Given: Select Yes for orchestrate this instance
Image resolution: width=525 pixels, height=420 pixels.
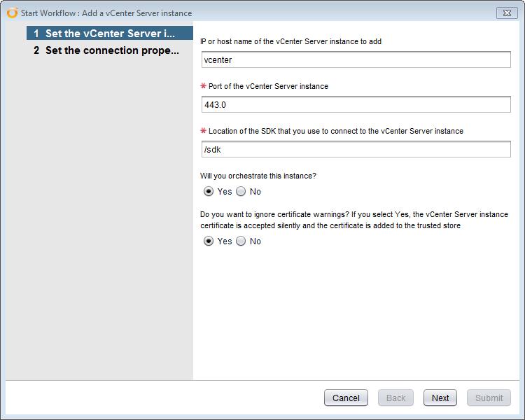Looking at the screenshot, I should click(x=209, y=192).
